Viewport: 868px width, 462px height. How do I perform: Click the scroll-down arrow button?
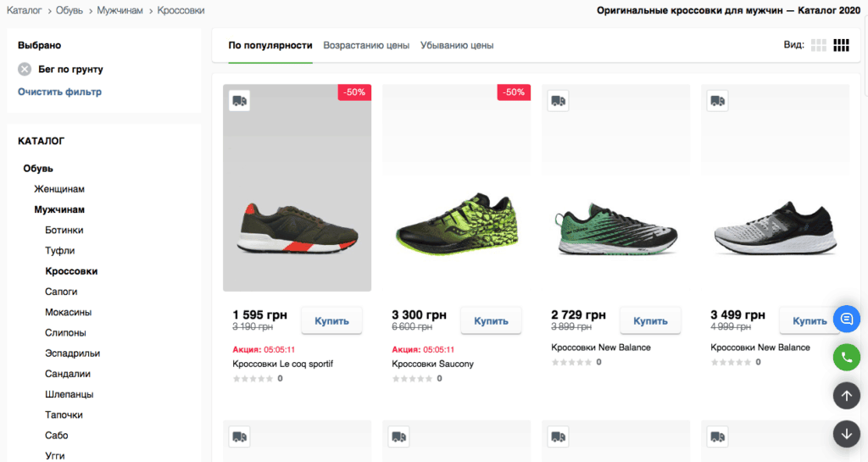847,434
